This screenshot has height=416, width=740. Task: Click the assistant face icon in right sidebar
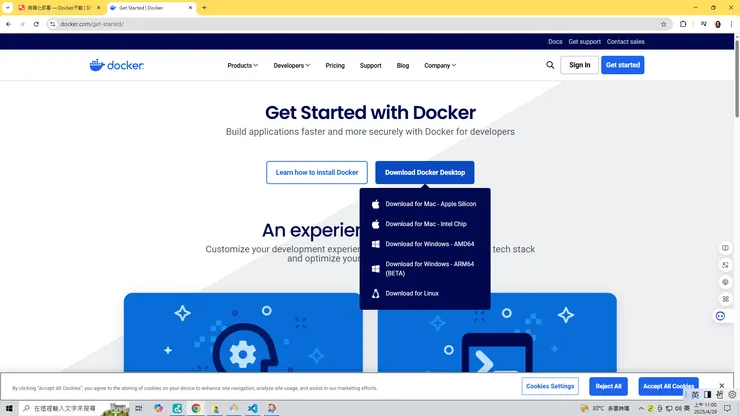tap(720, 316)
